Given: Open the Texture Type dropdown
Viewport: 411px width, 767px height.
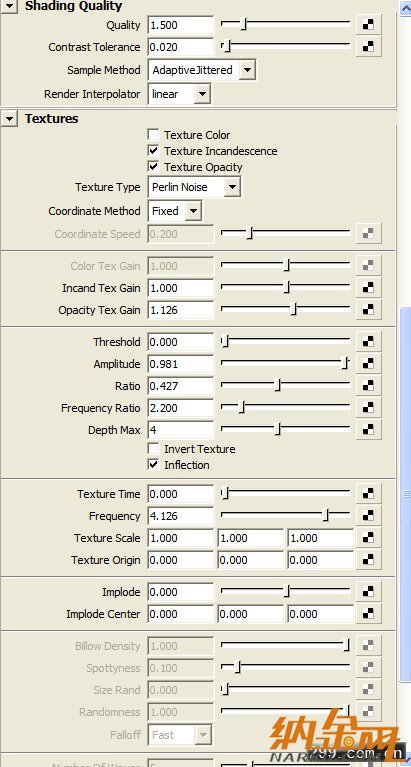Looking at the screenshot, I should tap(194, 187).
